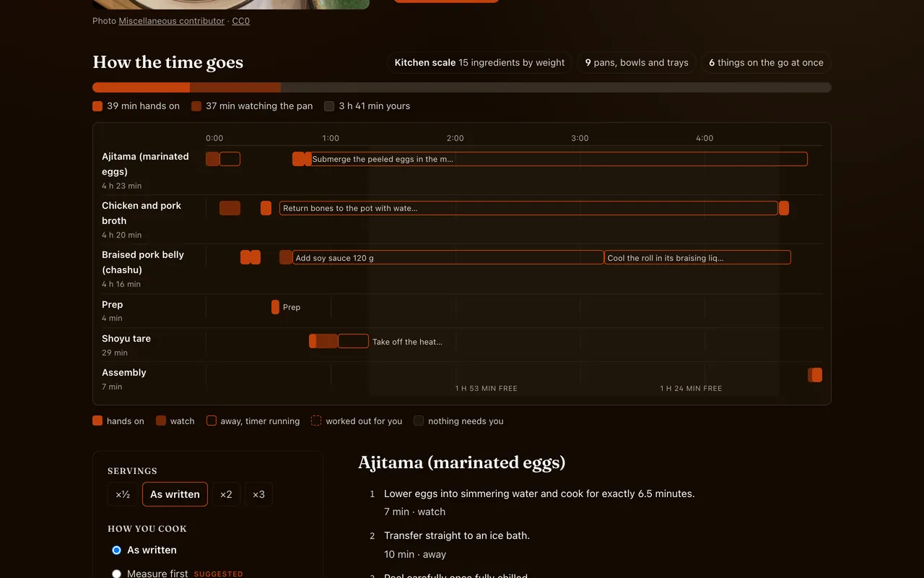Viewport: 924px width, 578px height.
Task: Set servings to ×3
Action: pos(258,494)
